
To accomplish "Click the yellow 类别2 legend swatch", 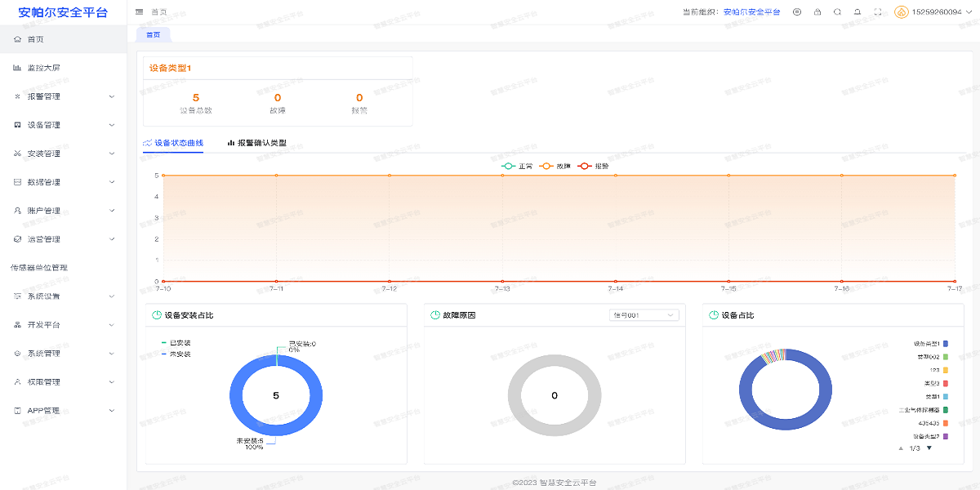I will coord(946,370).
